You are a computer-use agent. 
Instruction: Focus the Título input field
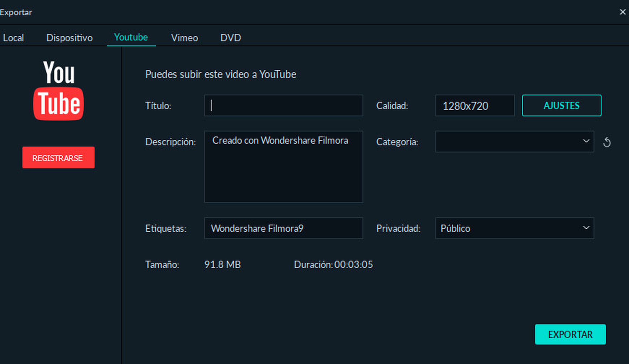[x=284, y=105]
